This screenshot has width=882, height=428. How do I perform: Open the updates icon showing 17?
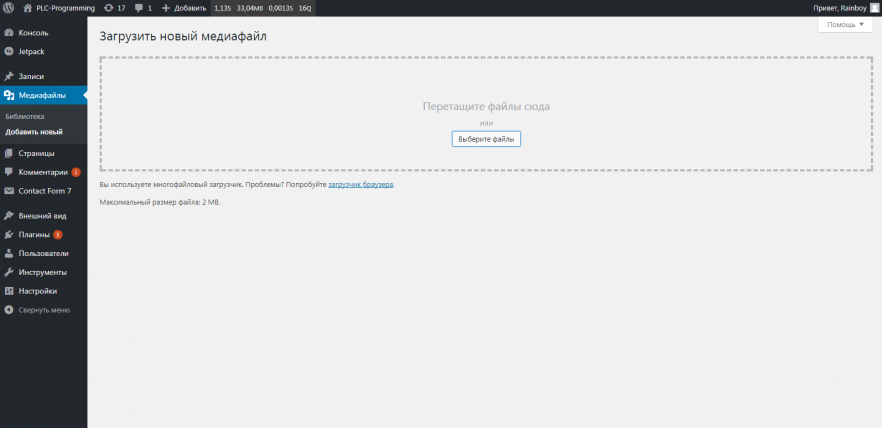point(109,8)
